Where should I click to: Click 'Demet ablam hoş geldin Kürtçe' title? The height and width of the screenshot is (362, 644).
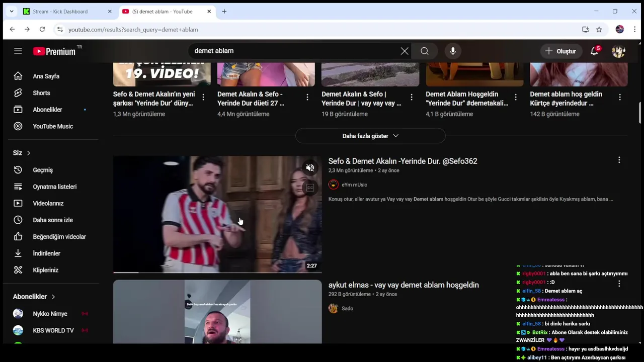pyautogui.click(x=566, y=99)
